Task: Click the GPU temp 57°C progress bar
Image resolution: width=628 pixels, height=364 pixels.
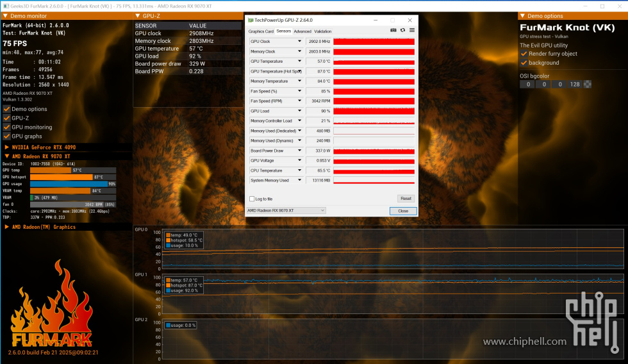Action: [x=73, y=170]
